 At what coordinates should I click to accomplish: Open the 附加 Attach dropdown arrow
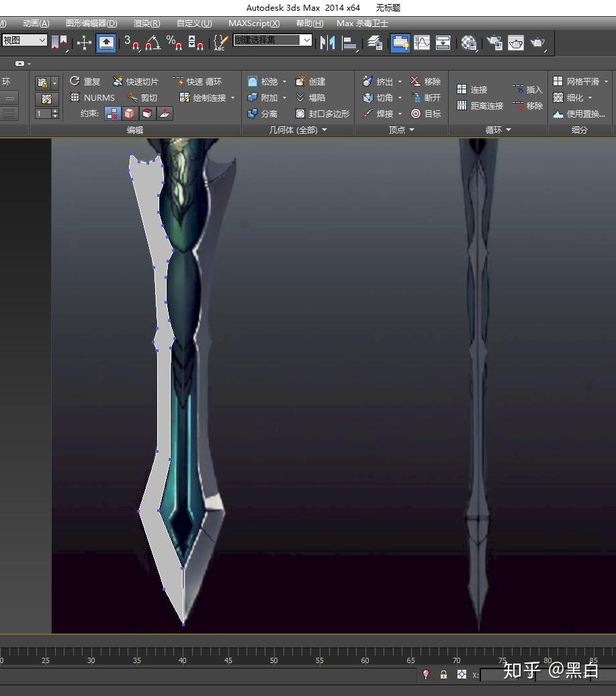pos(284,97)
